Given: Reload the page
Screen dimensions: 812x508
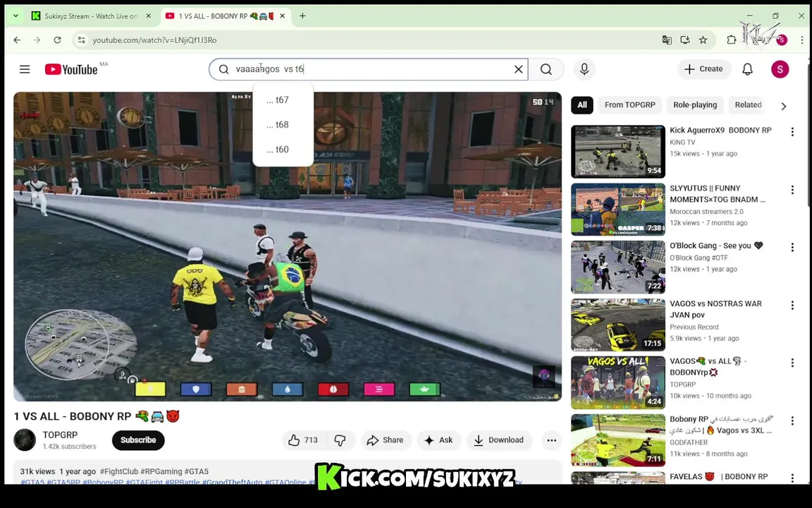Looking at the screenshot, I should point(58,40).
